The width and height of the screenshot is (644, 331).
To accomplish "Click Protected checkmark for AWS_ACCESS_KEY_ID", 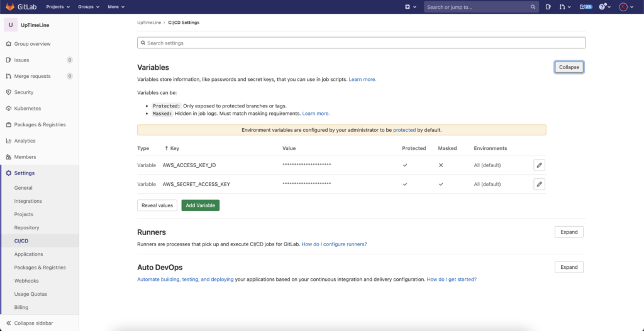I will pos(405,165).
